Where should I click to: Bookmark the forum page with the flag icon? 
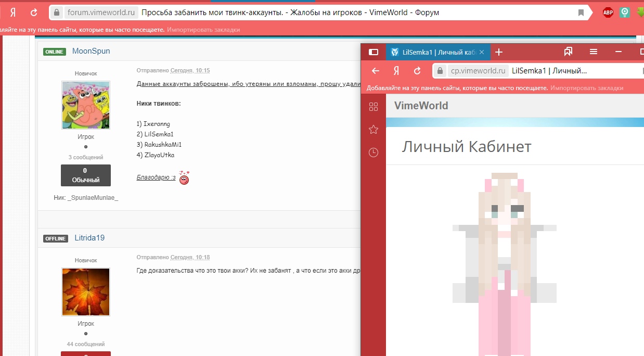(x=581, y=12)
